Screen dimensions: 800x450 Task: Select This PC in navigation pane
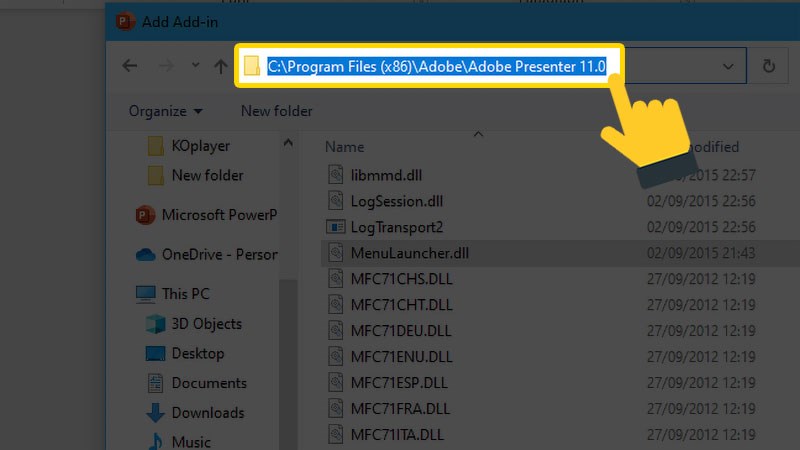185,294
